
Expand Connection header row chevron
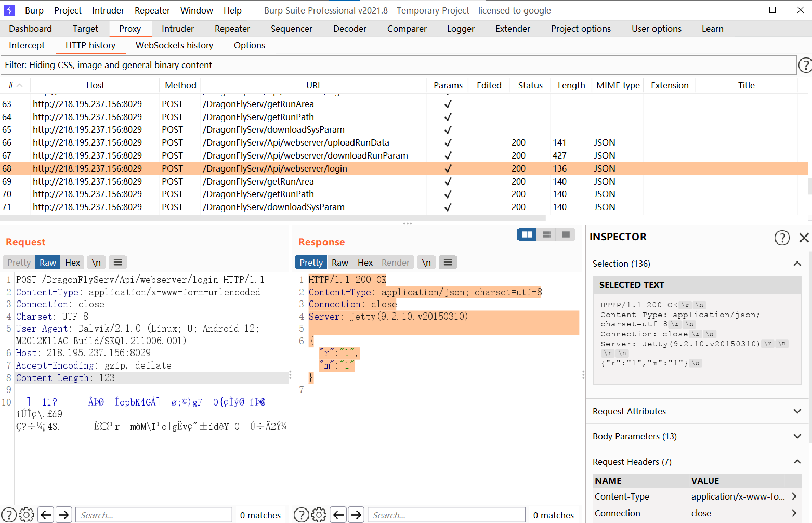[794, 513]
